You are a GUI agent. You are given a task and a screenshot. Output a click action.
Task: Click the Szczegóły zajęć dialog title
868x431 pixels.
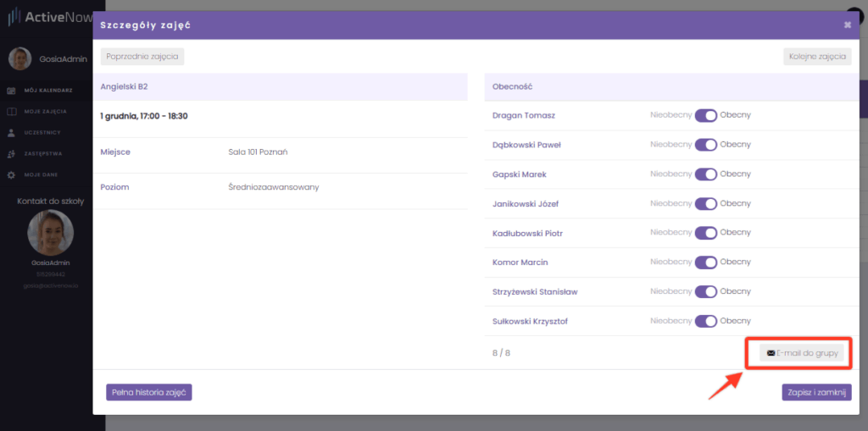pos(146,25)
